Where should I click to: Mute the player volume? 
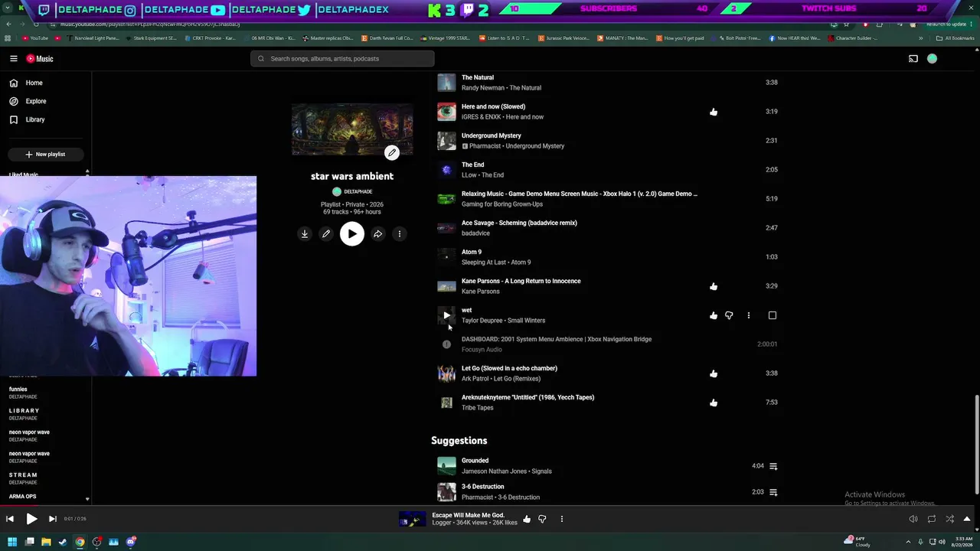coord(913,519)
